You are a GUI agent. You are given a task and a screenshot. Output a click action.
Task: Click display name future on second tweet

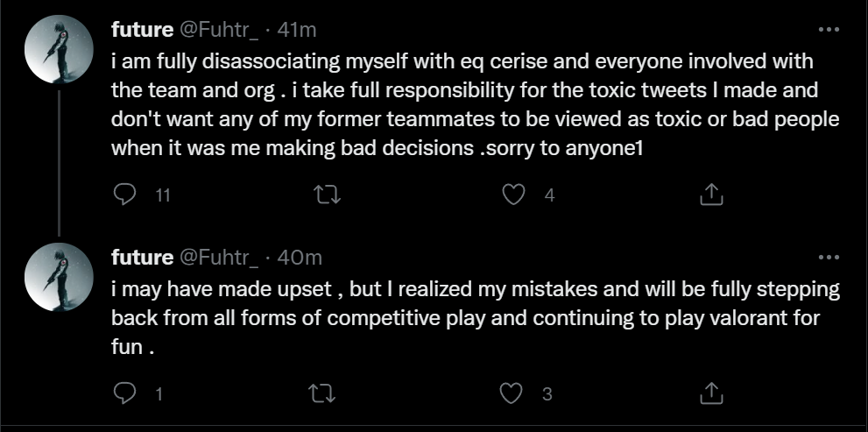point(142,258)
